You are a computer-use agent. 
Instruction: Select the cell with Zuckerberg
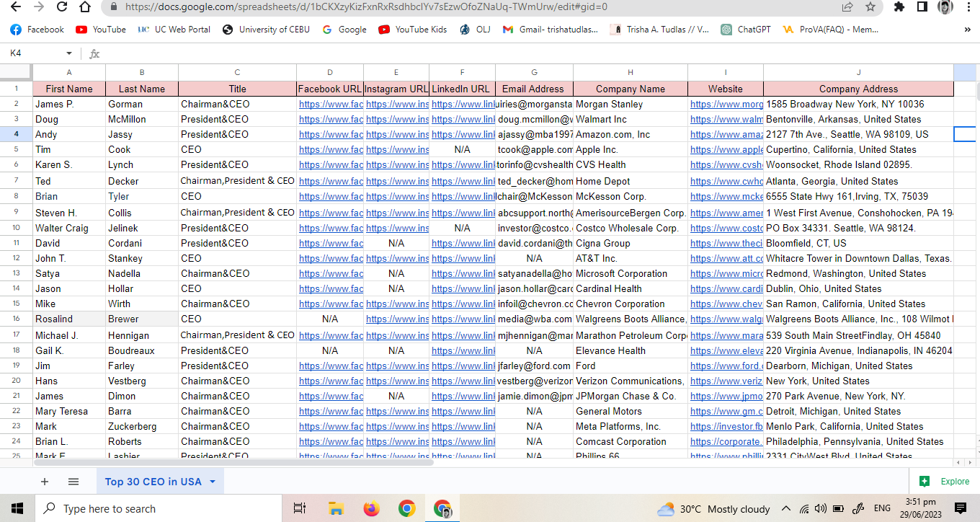(142, 426)
